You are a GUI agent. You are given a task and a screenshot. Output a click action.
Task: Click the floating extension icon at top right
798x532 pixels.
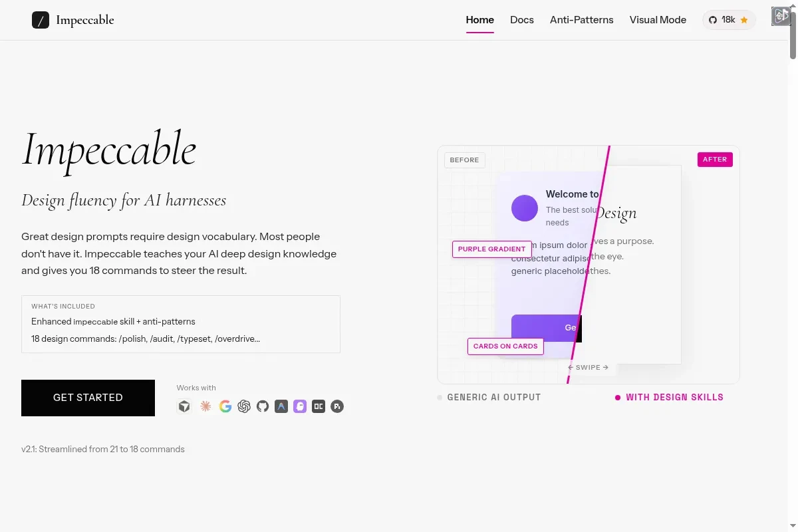pyautogui.click(x=780, y=17)
